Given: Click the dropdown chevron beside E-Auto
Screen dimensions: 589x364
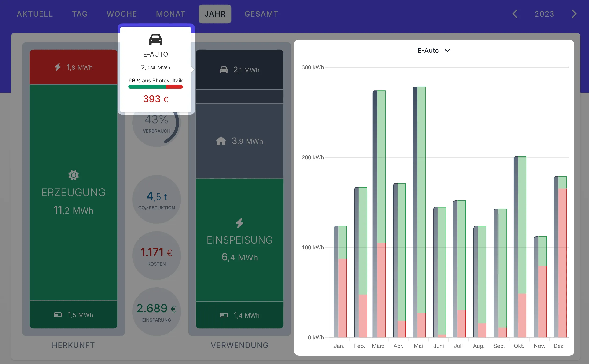Looking at the screenshot, I should point(447,51).
